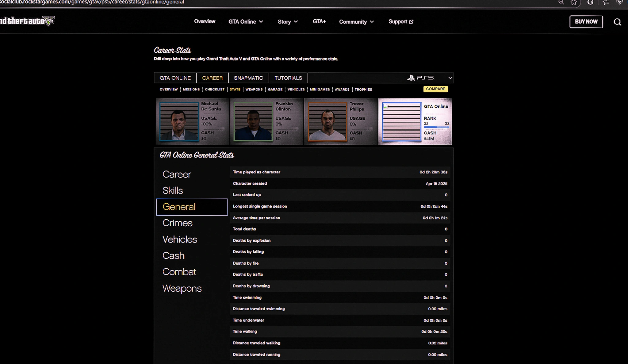Screen dimensions: 628x364
Task: Switch to the SNAPMATIC tab
Action: [248, 78]
